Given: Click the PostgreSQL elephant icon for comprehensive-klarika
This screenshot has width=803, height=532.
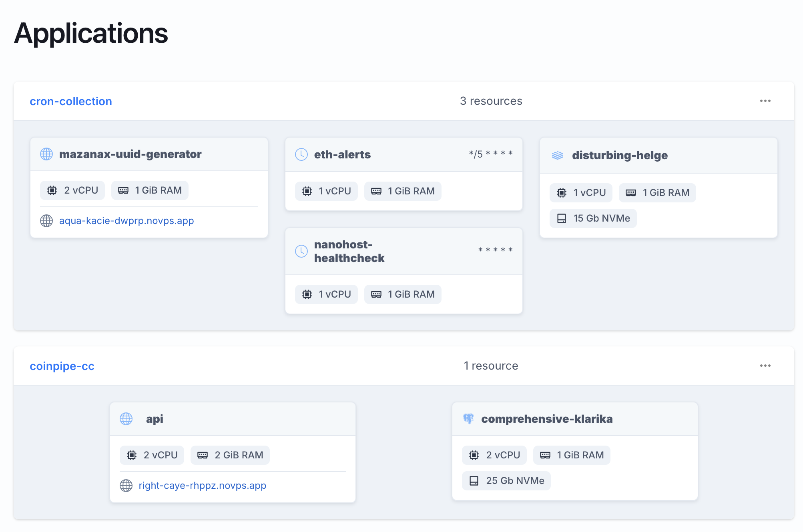Looking at the screenshot, I should click(x=469, y=419).
